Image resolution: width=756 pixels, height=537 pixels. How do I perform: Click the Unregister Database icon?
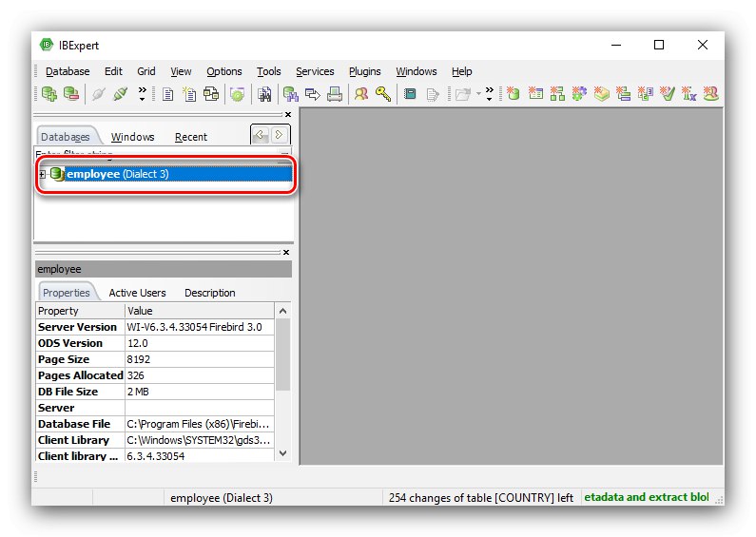pos(71,93)
